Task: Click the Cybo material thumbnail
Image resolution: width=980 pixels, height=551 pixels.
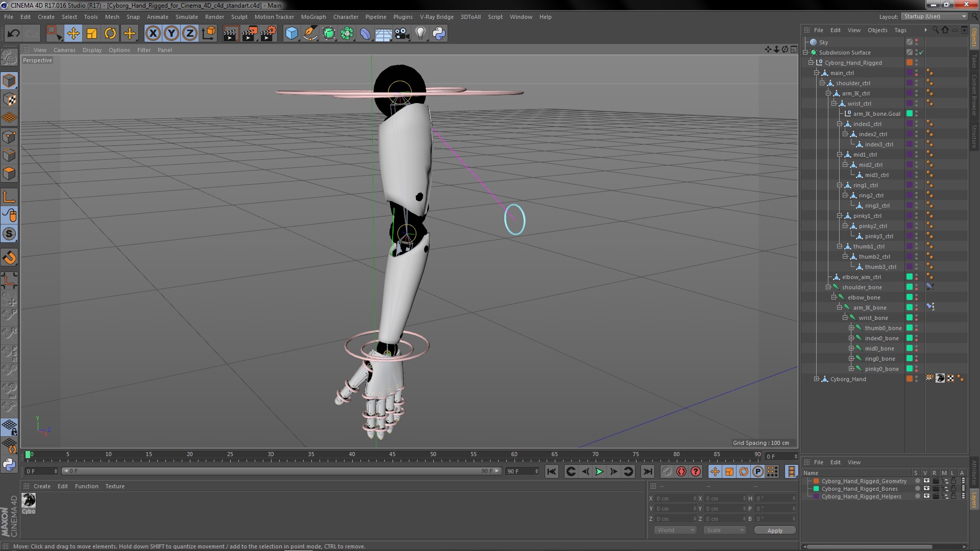Action: [x=29, y=500]
